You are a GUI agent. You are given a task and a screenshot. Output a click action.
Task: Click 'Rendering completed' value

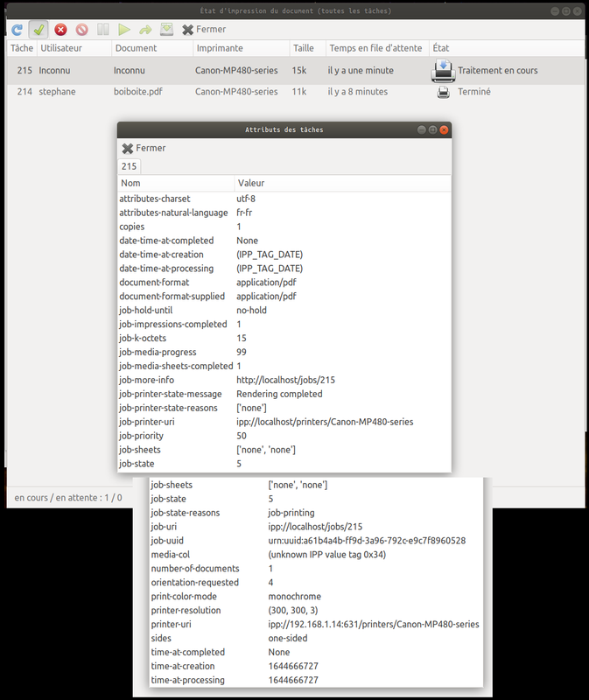click(279, 395)
